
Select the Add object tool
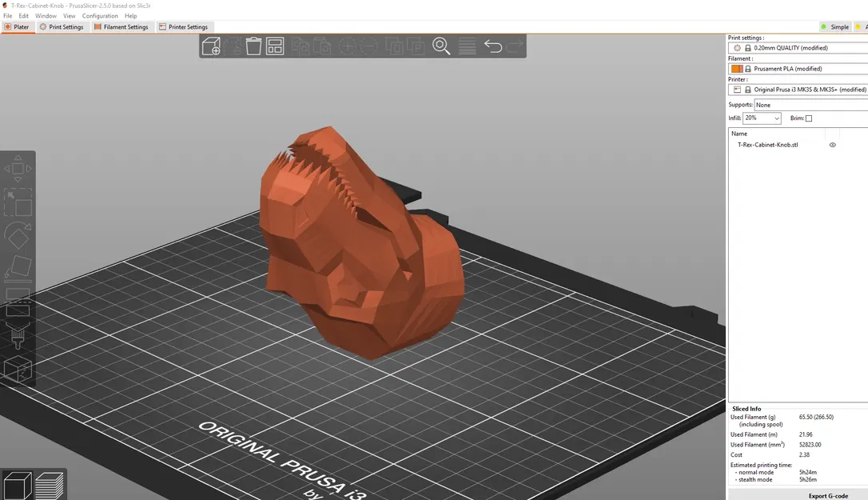pyautogui.click(x=211, y=46)
